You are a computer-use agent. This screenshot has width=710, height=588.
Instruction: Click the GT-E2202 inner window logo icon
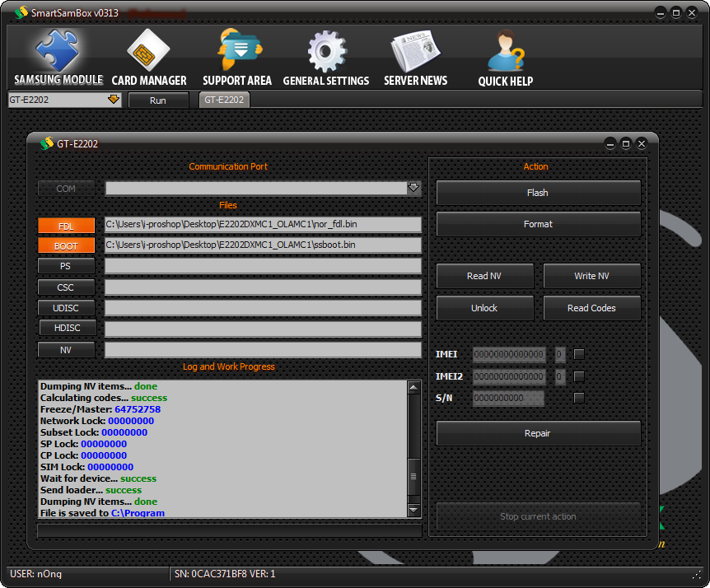(x=47, y=143)
